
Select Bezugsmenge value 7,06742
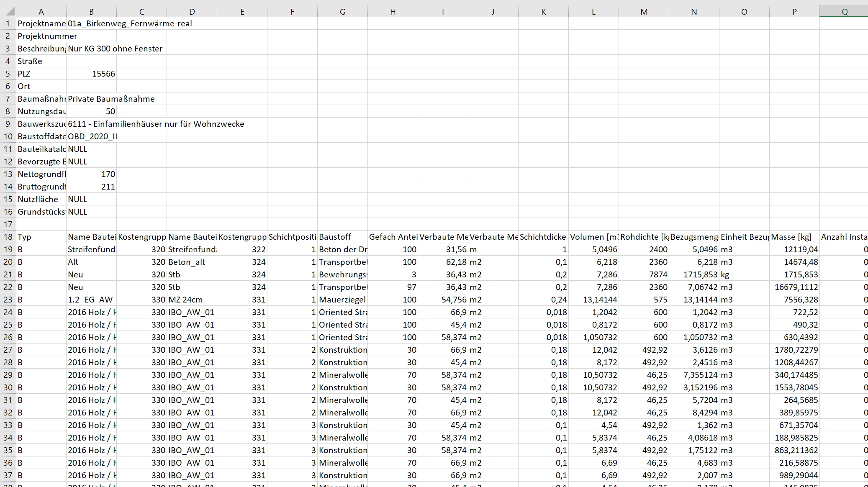tap(694, 287)
